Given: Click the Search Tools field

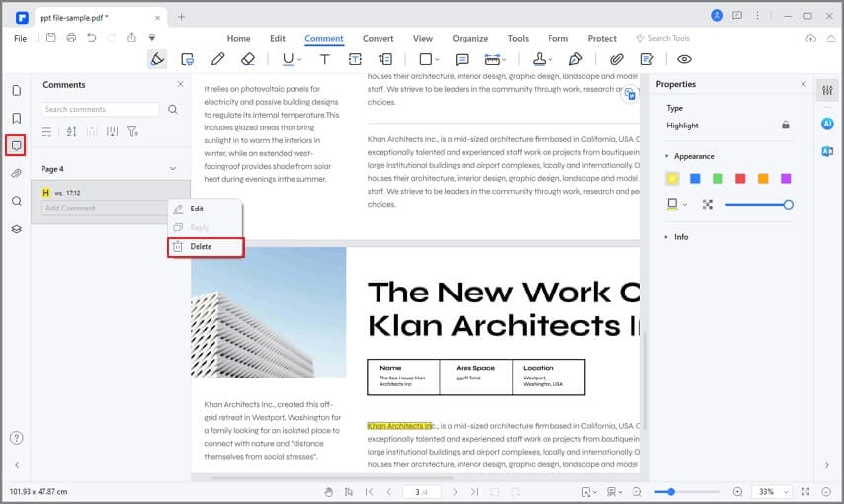Looking at the screenshot, I should tap(663, 38).
